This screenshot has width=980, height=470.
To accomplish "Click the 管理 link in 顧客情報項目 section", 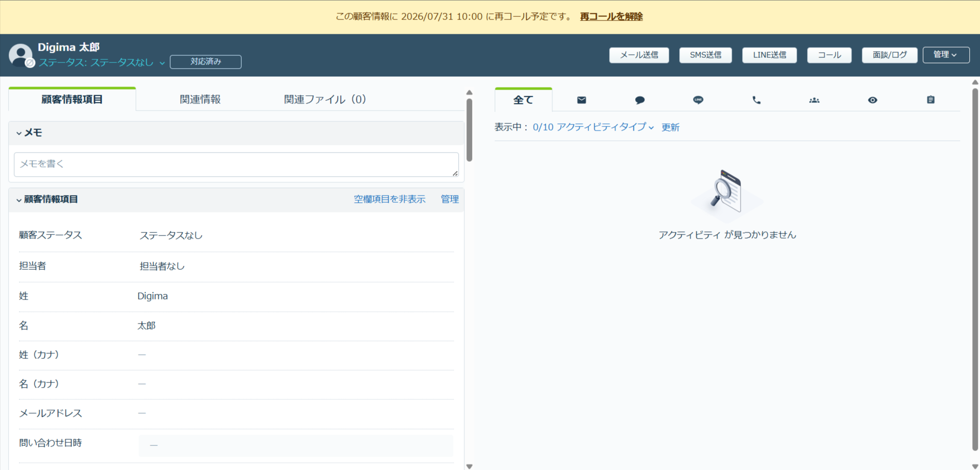I will pos(450,199).
